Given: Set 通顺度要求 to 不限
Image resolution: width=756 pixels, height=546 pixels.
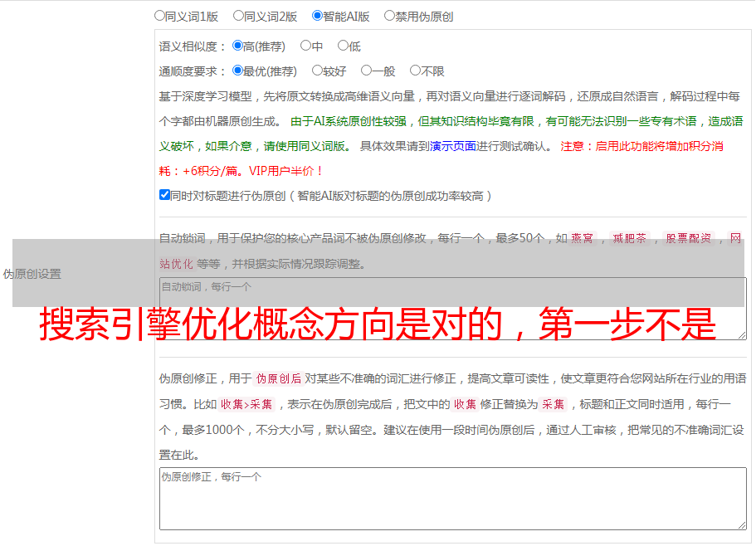Looking at the screenshot, I should [415, 71].
